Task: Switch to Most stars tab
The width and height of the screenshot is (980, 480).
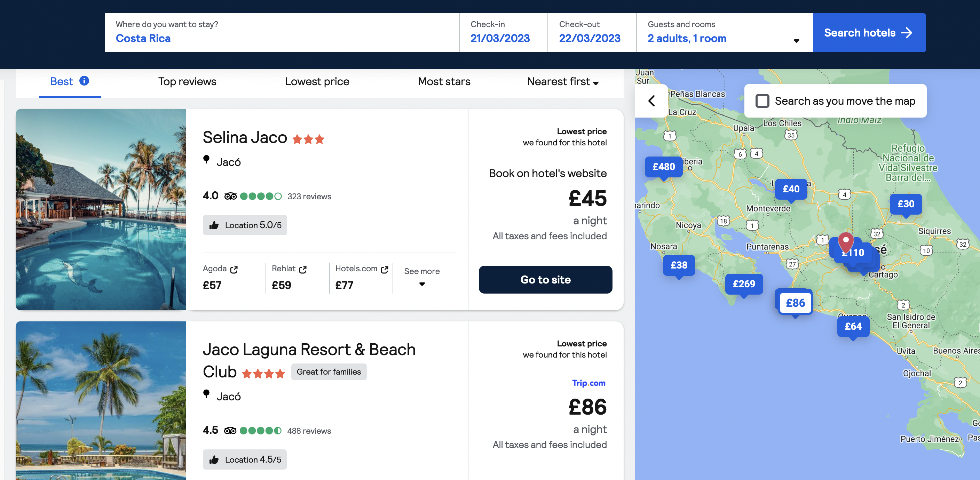Action: click(444, 81)
